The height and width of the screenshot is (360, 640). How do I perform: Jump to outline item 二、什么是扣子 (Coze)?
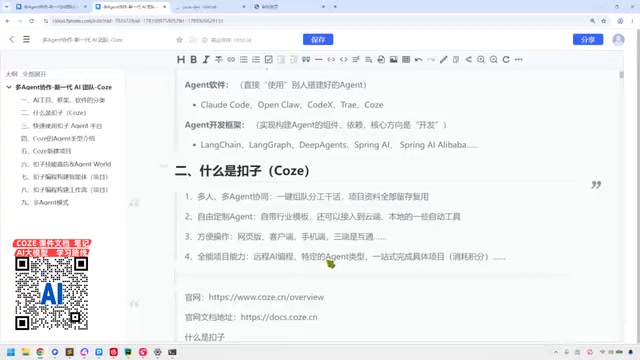click(x=53, y=113)
